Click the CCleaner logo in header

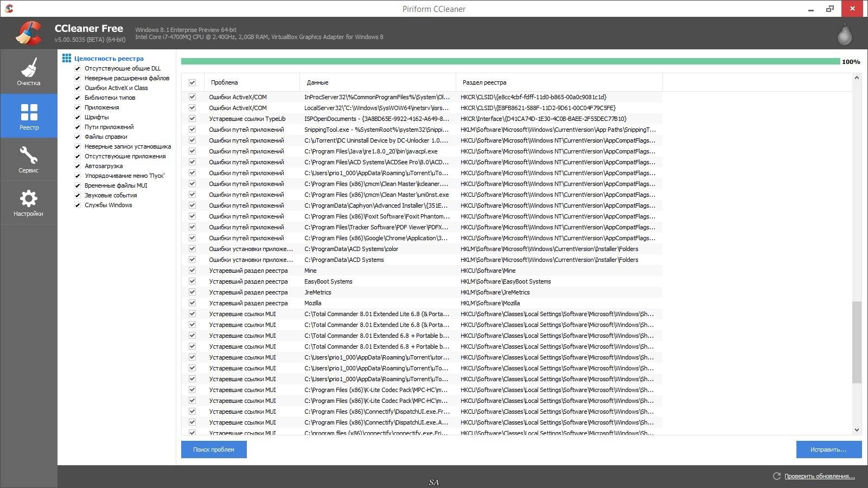(29, 33)
